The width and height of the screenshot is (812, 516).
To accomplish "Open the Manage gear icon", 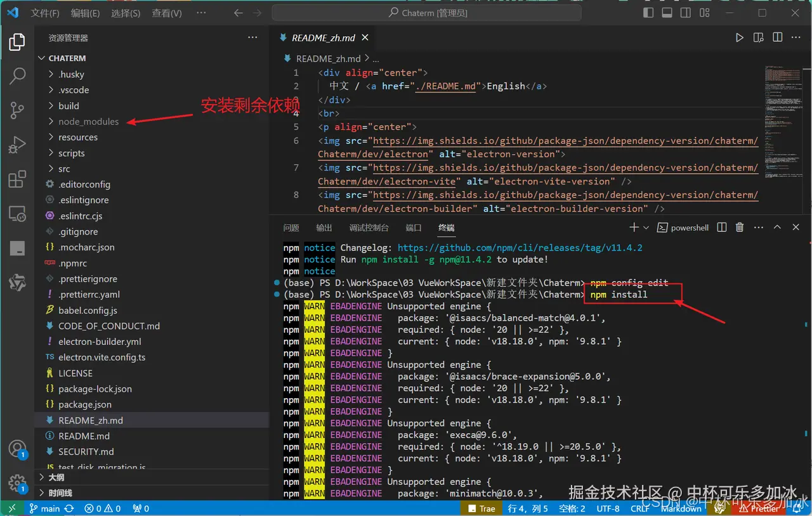I will click(x=17, y=483).
